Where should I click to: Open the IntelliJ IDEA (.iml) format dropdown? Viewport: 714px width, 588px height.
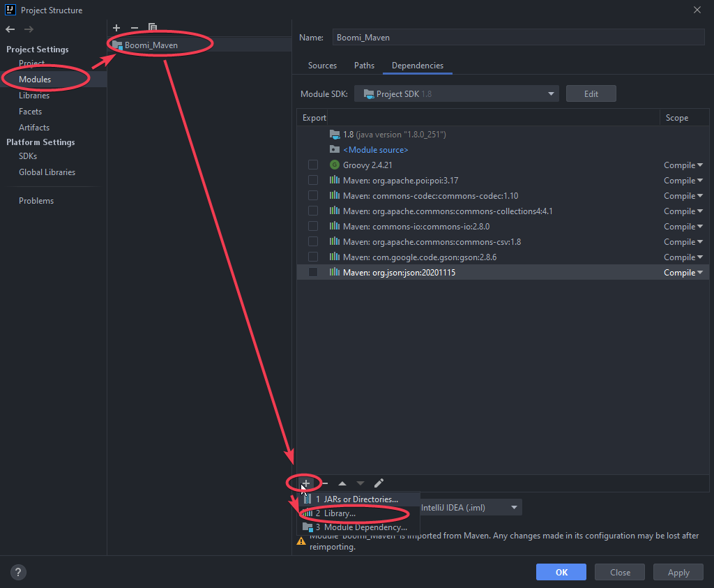click(470, 507)
